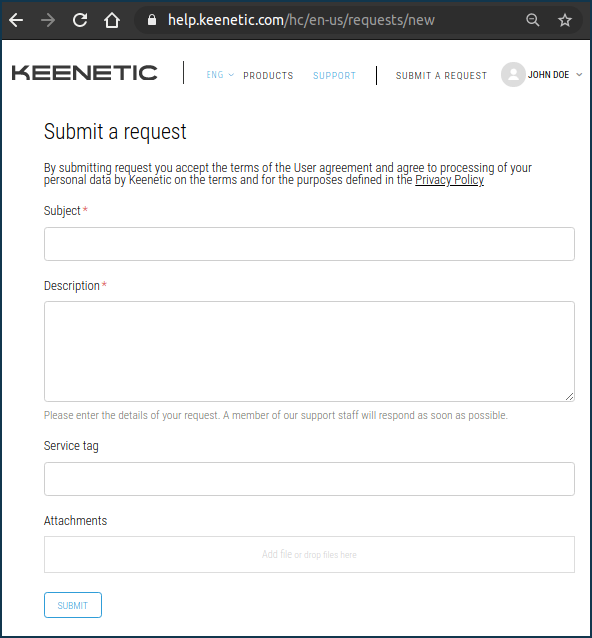Click the zoom magnifier icon in the address bar
The width and height of the screenshot is (592, 638).
(x=533, y=20)
